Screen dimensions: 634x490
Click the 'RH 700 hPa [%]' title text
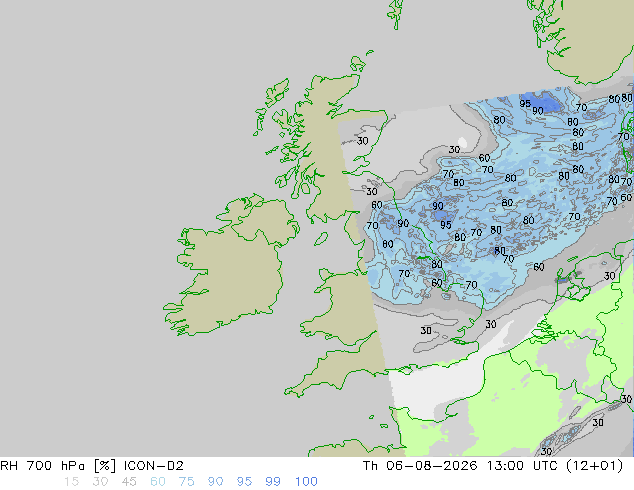(58, 466)
